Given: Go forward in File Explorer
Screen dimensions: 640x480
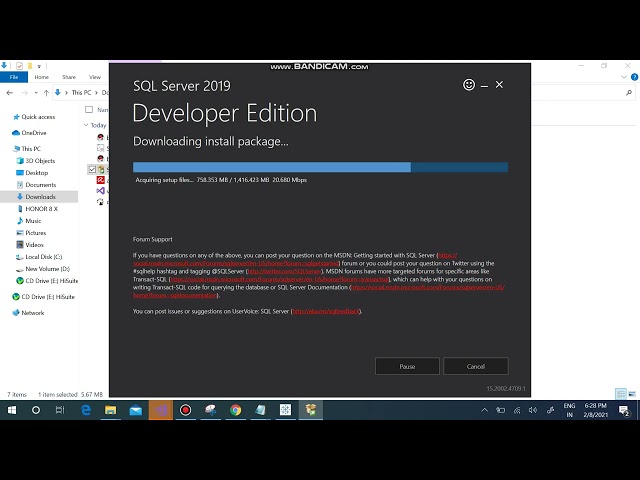Looking at the screenshot, I should tap(24, 93).
